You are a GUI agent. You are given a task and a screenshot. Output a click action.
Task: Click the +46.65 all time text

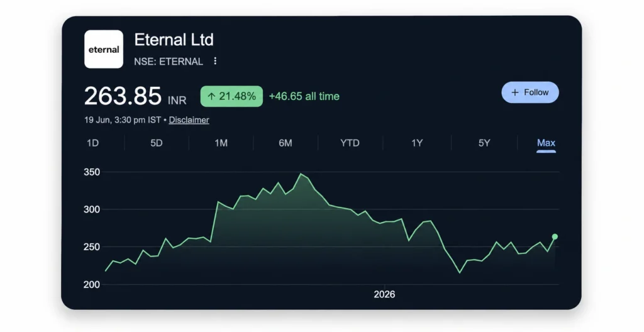(x=304, y=96)
